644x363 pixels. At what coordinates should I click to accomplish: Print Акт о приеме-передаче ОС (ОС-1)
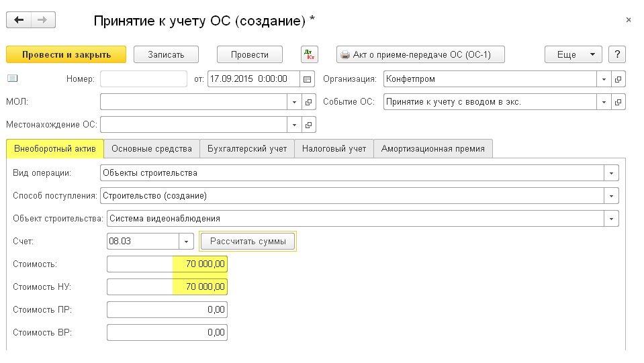[420, 54]
